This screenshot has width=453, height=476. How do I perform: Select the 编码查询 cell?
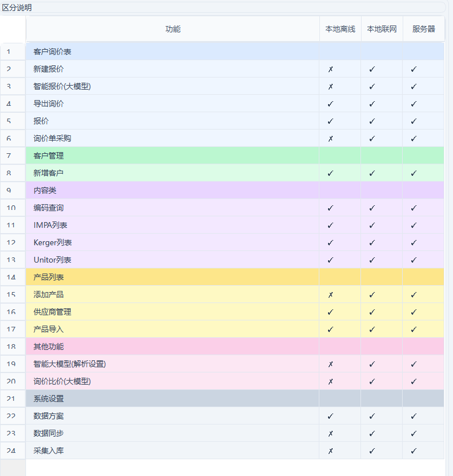(x=172, y=208)
